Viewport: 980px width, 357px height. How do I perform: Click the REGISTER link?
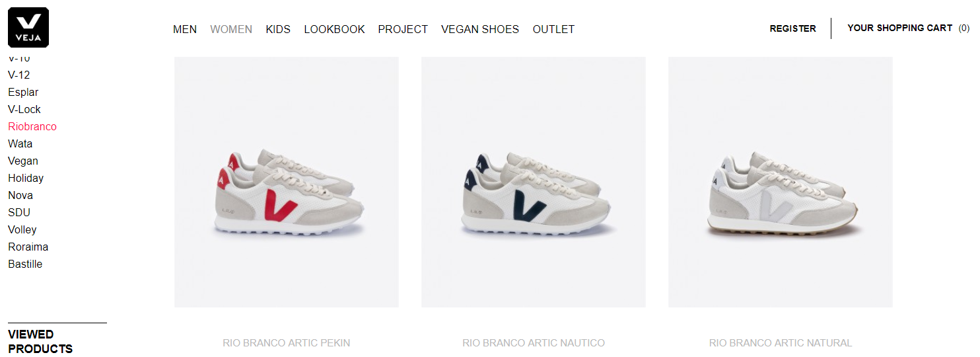pos(792,28)
